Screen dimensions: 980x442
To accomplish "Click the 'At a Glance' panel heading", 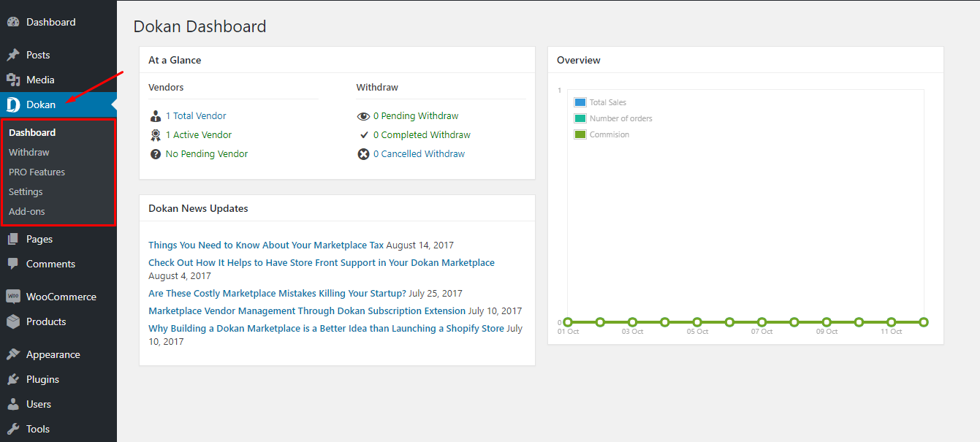I will (x=175, y=60).
